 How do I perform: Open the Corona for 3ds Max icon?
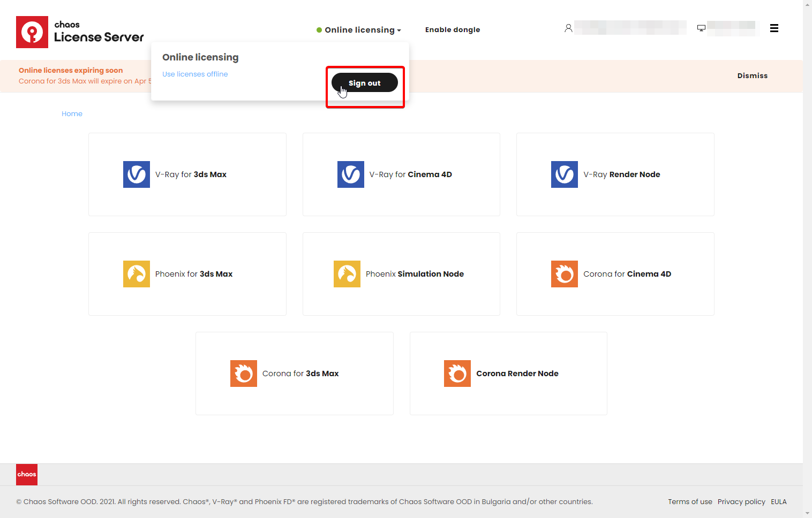[x=244, y=374]
